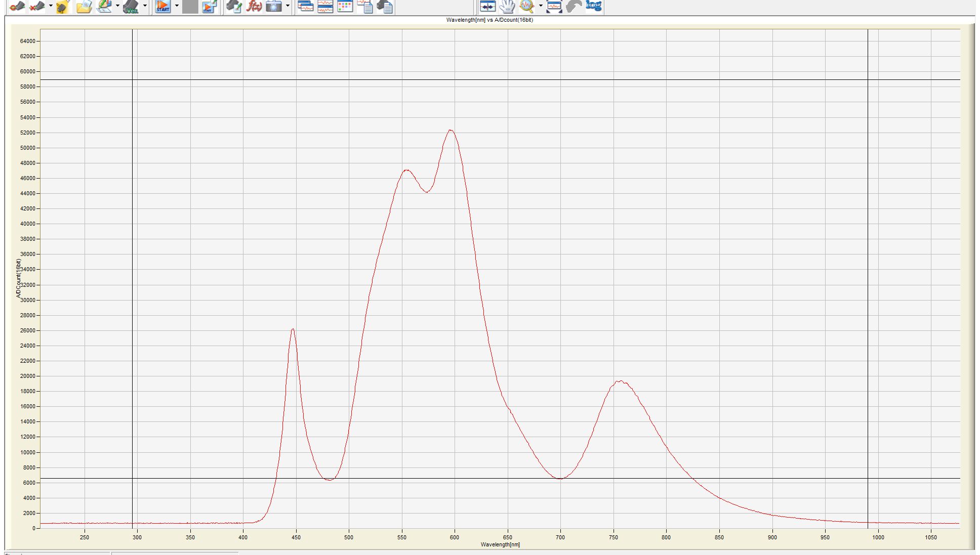Viewport: 980px width, 555px height.
Task: Select the hand pan tool
Action: click(507, 7)
